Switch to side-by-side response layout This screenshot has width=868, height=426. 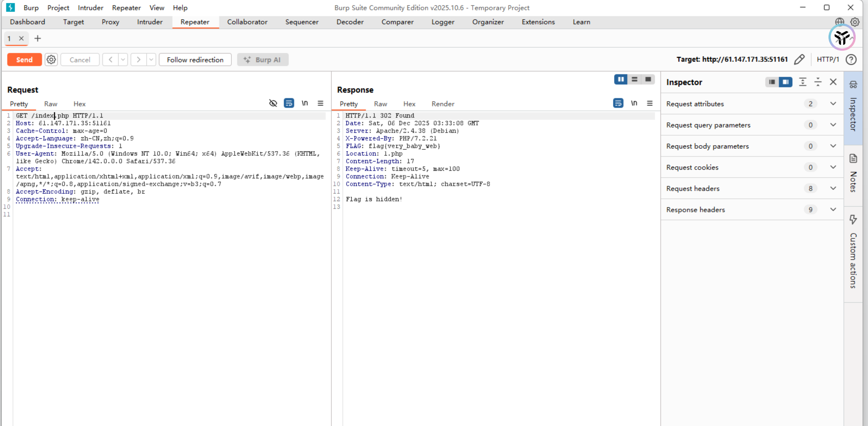click(x=621, y=79)
